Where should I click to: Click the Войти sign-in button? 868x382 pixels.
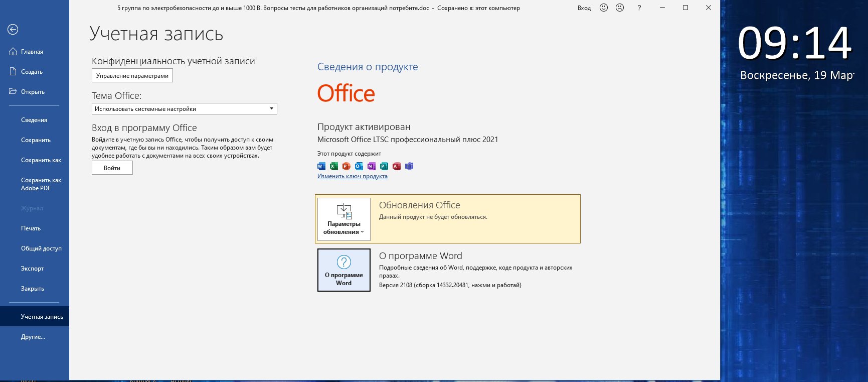tap(112, 168)
